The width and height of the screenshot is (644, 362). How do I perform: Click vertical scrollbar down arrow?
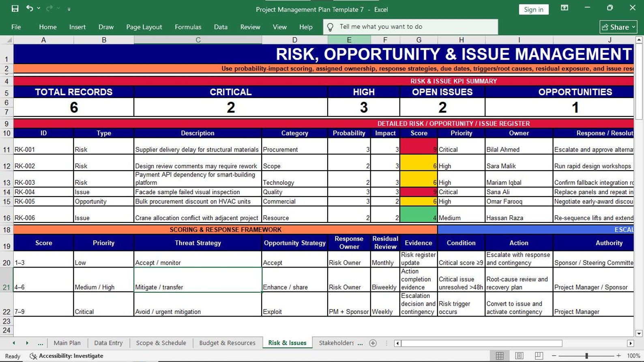(x=639, y=334)
